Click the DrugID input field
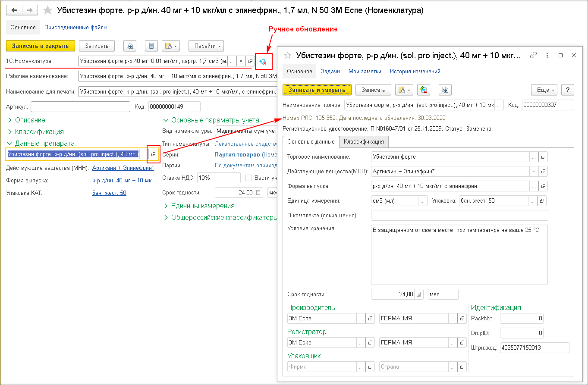 coord(522,333)
